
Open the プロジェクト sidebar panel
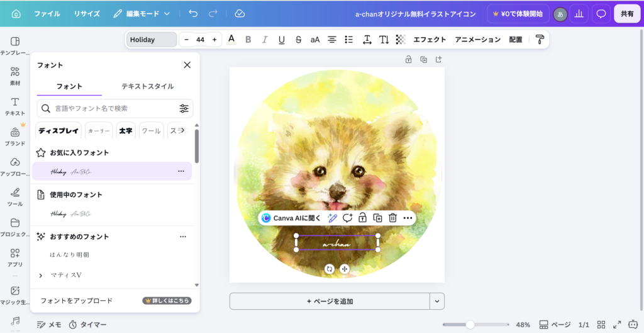(x=15, y=227)
